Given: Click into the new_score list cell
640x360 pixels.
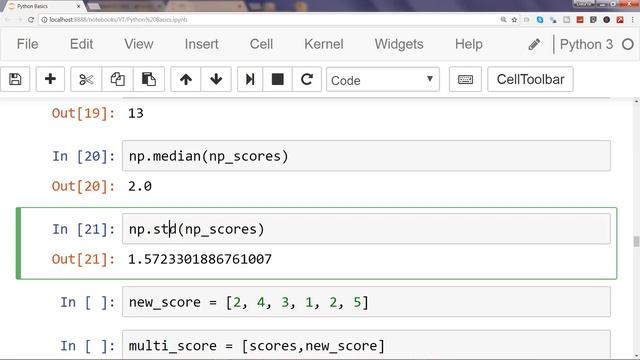Looking at the screenshot, I should tap(366, 302).
